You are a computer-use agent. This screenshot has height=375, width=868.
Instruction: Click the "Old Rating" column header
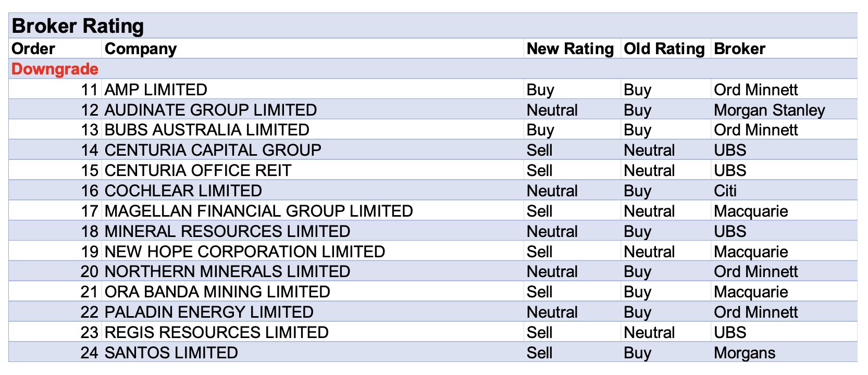(x=664, y=49)
